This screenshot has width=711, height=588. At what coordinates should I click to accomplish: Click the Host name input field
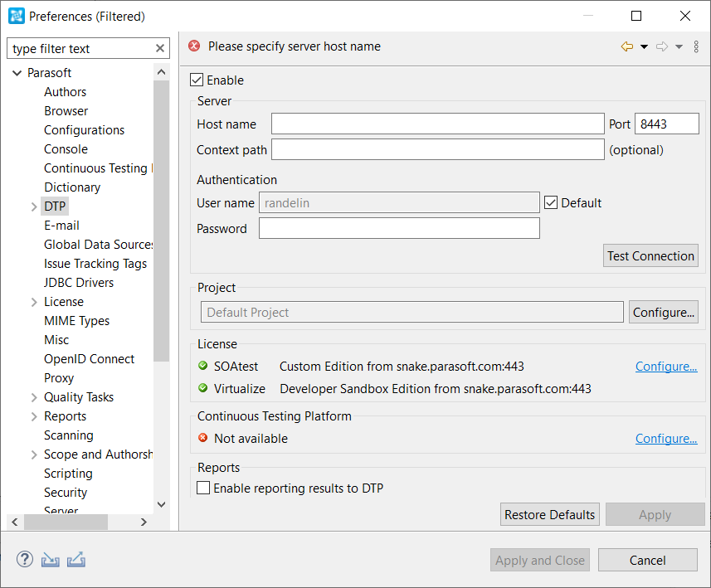point(437,124)
